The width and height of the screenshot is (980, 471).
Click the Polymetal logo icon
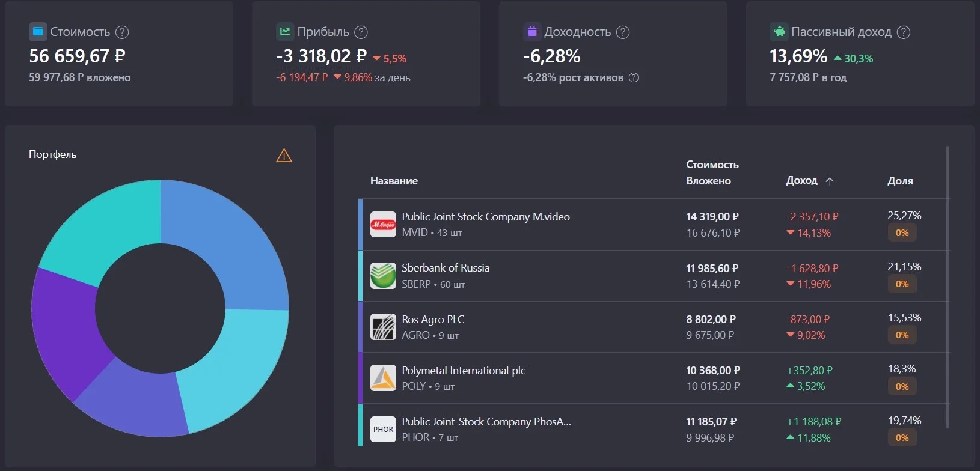tap(383, 378)
